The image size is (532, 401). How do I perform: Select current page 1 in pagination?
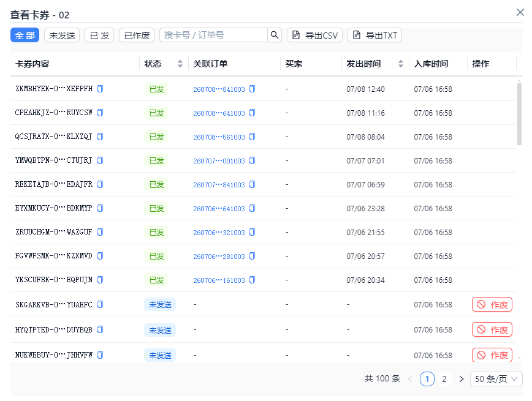[x=427, y=379]
